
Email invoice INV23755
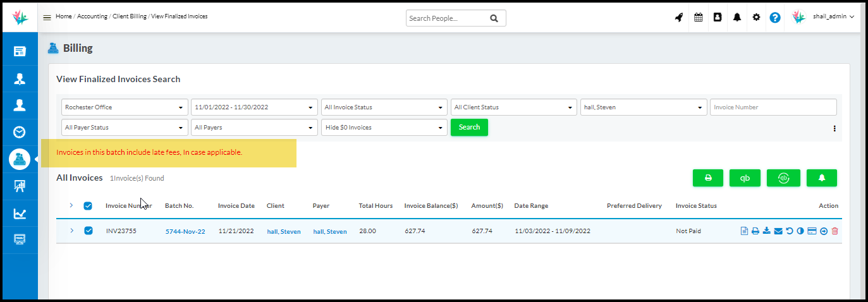point(778,231)
